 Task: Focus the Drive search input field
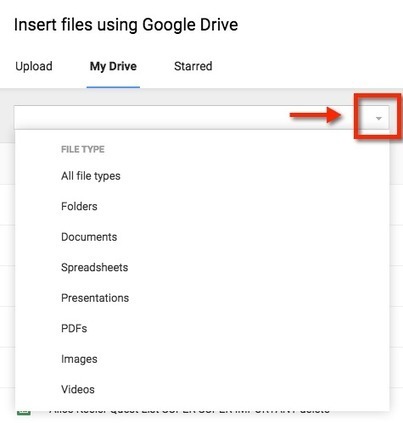191,118
